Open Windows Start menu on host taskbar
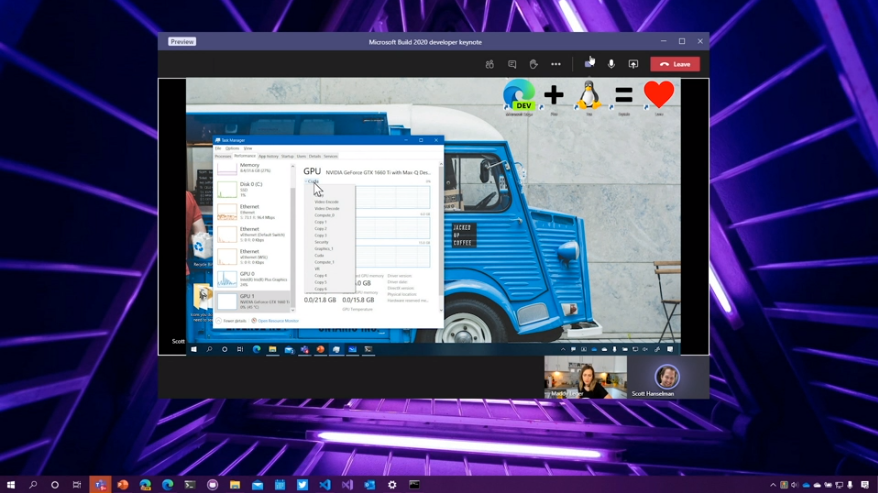 [x=11, y=485]
